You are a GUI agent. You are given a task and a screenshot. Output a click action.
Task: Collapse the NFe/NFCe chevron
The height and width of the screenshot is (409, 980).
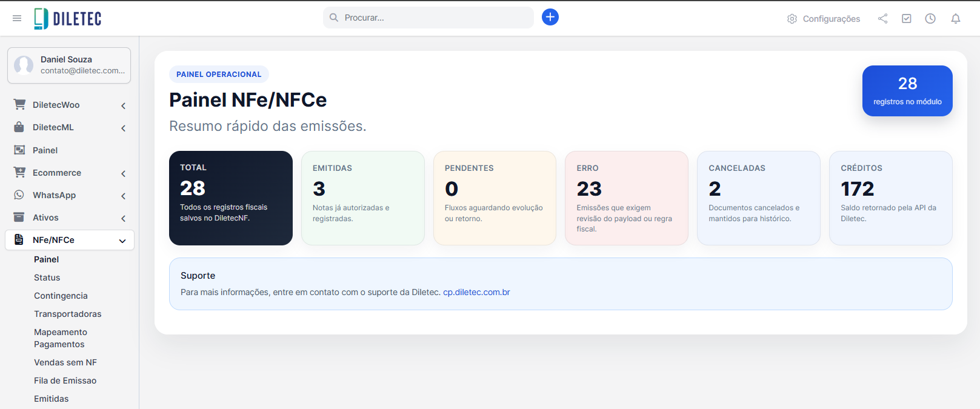122,241
